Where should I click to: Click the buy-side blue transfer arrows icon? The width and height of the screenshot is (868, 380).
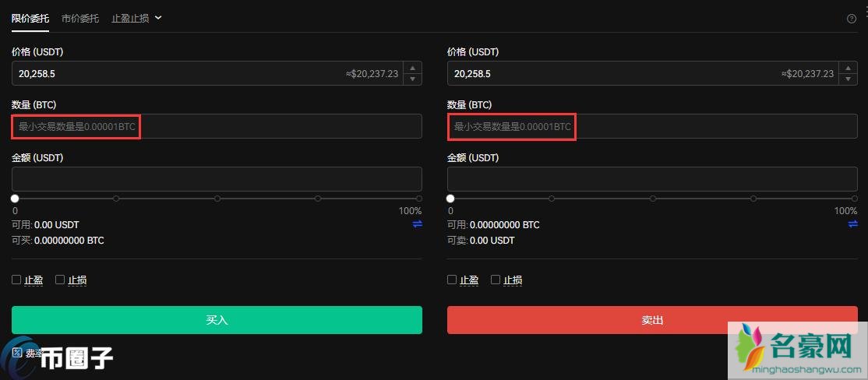(417, 224)
